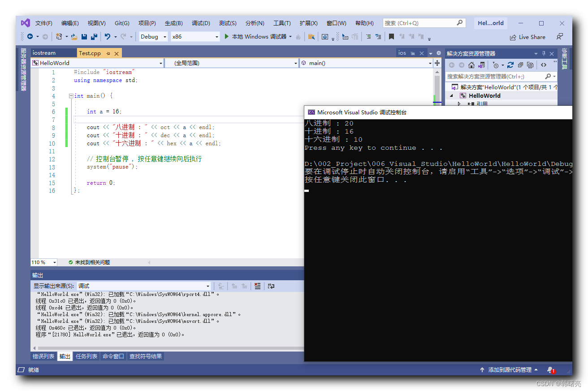Switch to the 错误列表 tab
This screenshot has width=588, height=391.
point(43,356)
